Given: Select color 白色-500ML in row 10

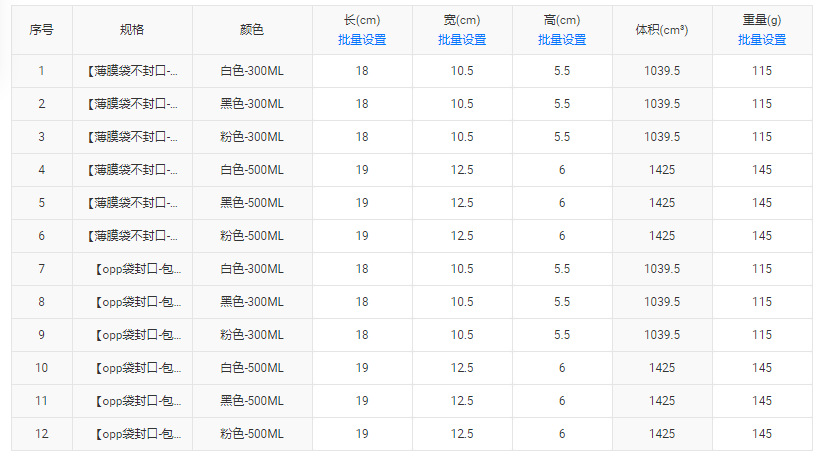Looking at the screenshot, I should point(252,368).
